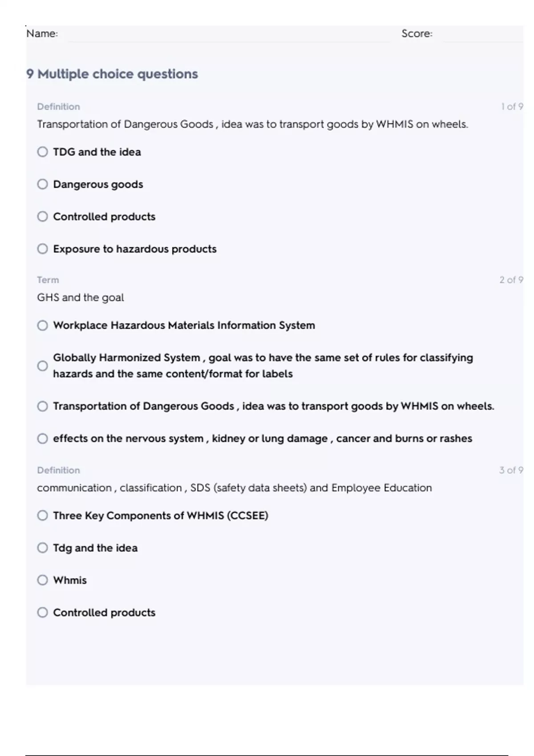Choose 'Three Key Components of WHMIS (CCSEE)'

pos(42,515)
